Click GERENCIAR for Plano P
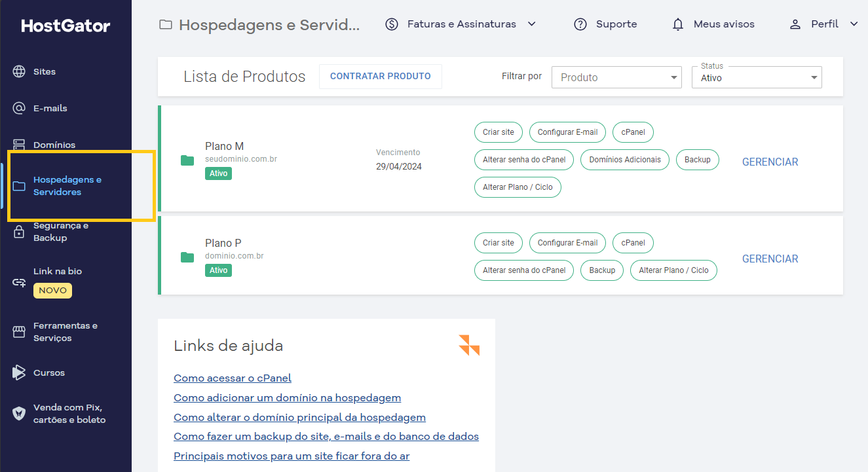This screenshot has height=472, width=868. pyautogui.click(x=770, y=259)
